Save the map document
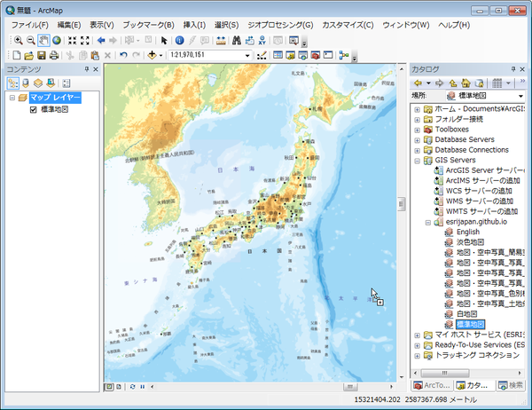 tap(42, 55)
